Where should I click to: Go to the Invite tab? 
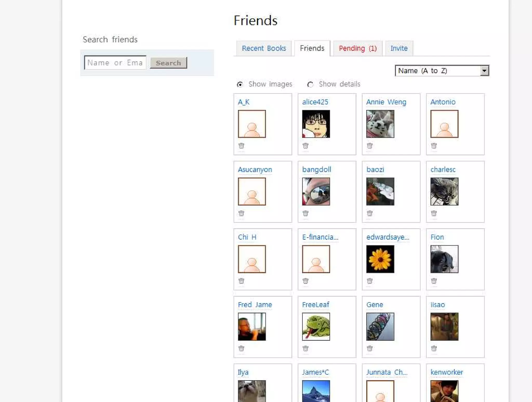(399, 48)
